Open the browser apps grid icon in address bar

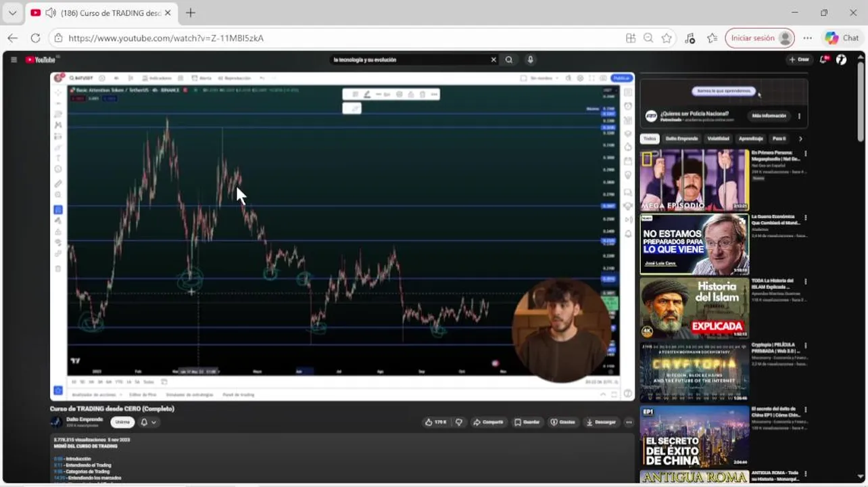pos(631,39)
